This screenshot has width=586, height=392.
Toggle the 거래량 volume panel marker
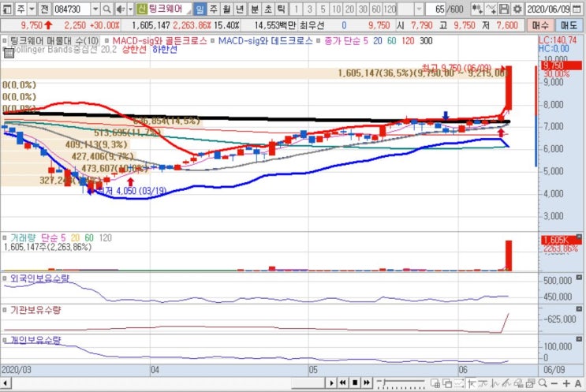click(5, 237)
